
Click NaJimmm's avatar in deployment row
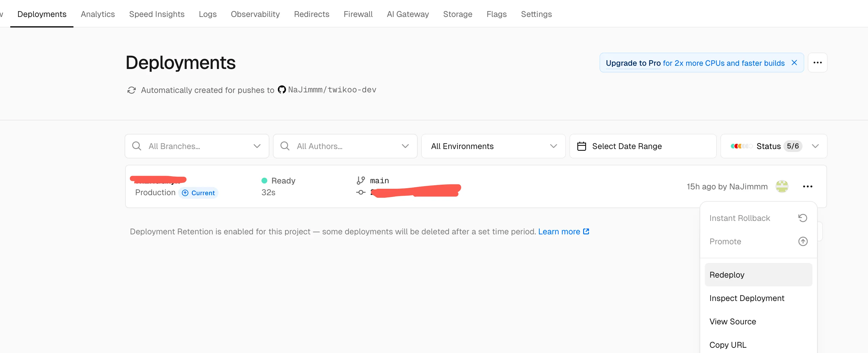tap(781, 187)
